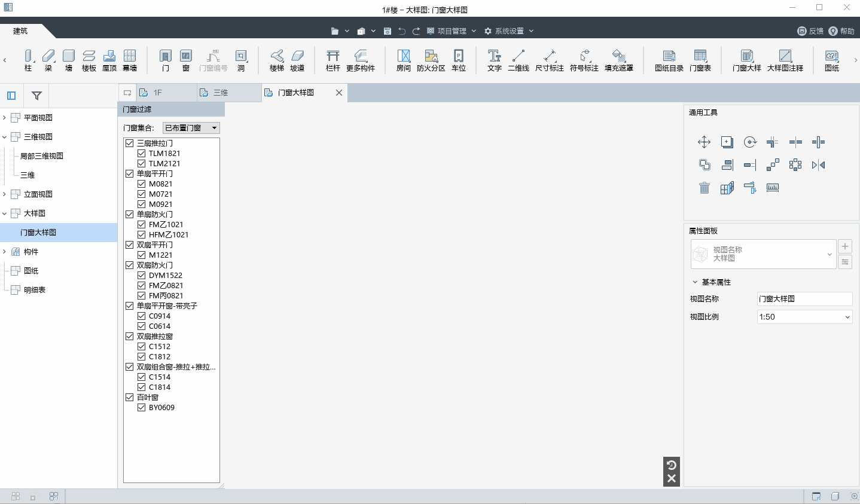Viewport: 860px width, 504px height.
Task: Click the mirror tool in 通用工具
Action: coord(818,165)
